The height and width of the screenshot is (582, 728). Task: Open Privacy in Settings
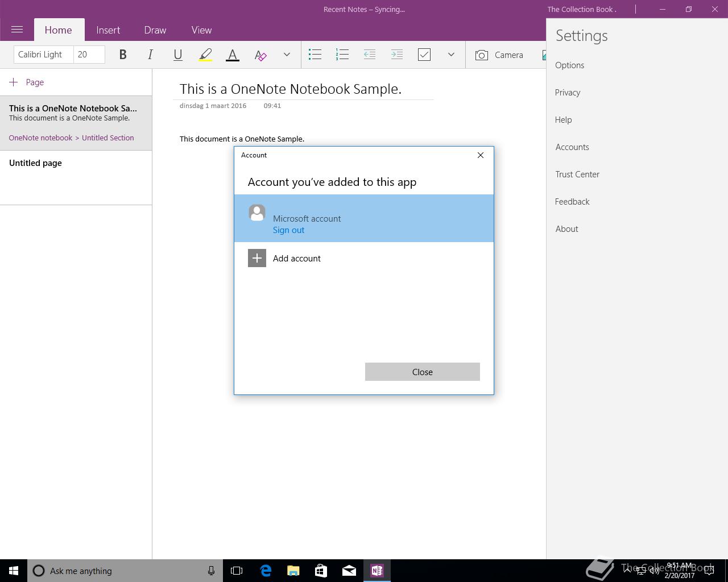568,93
